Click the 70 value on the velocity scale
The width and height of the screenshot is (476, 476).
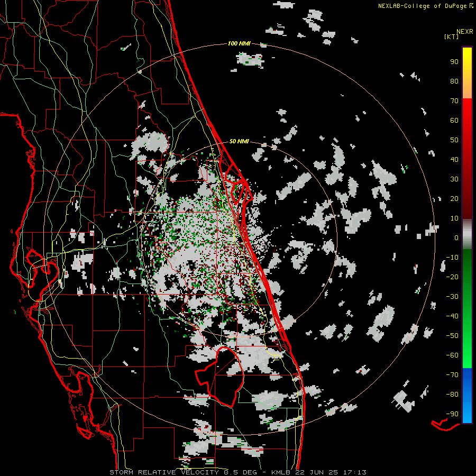[x=454, y=101]
